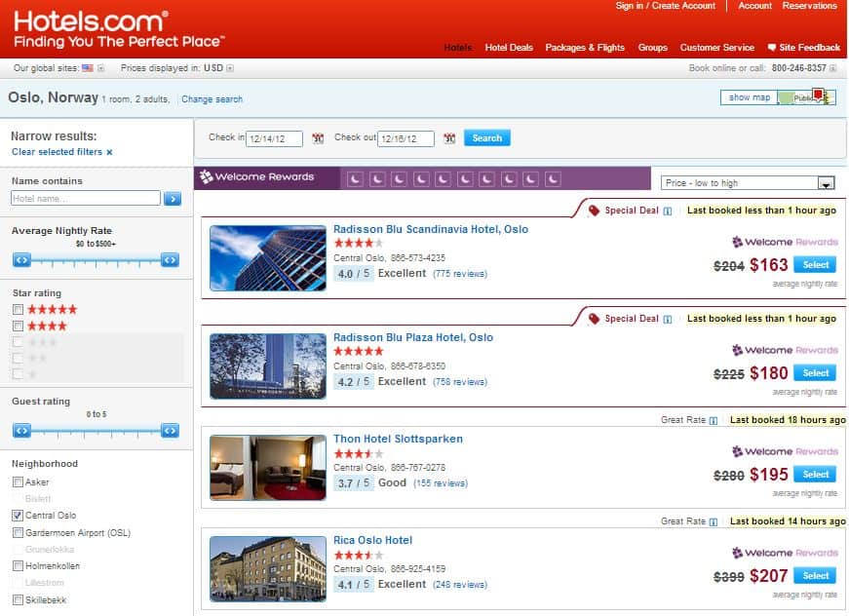
Task: Check the Skillebekk neighborhood filter
Action: point(18,599)
